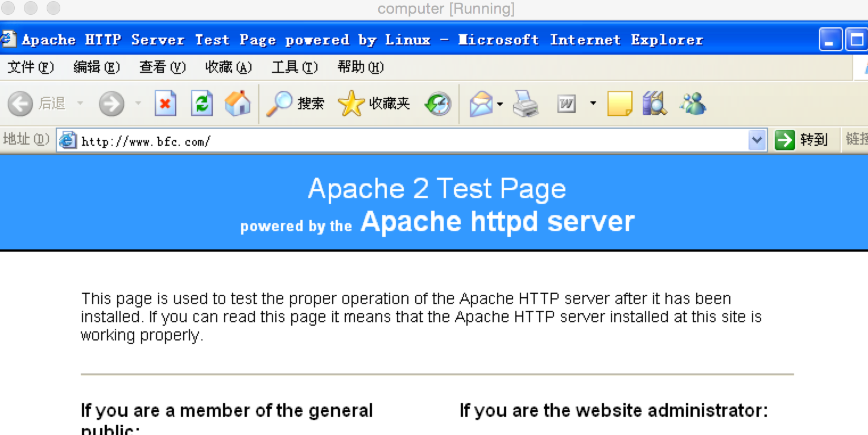Open Search (搜索) magnifier button
Screen dimensions: 868x435
(x=295, y=104)
